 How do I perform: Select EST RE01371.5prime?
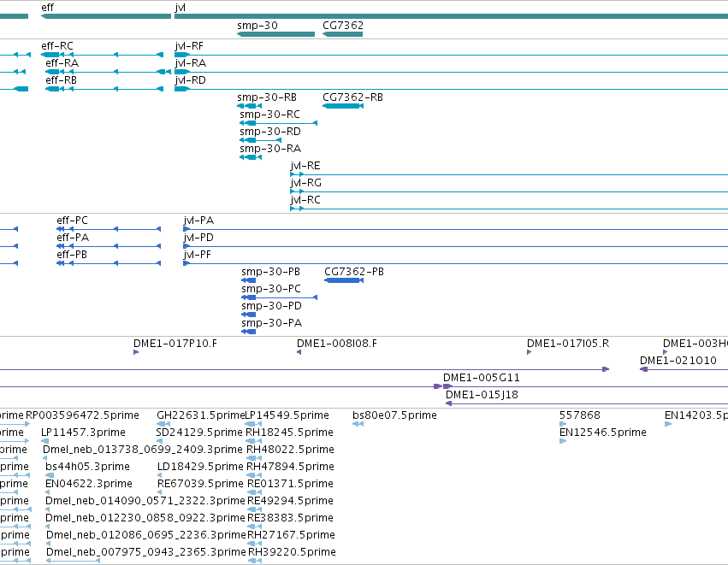click(x=290, y=485)
